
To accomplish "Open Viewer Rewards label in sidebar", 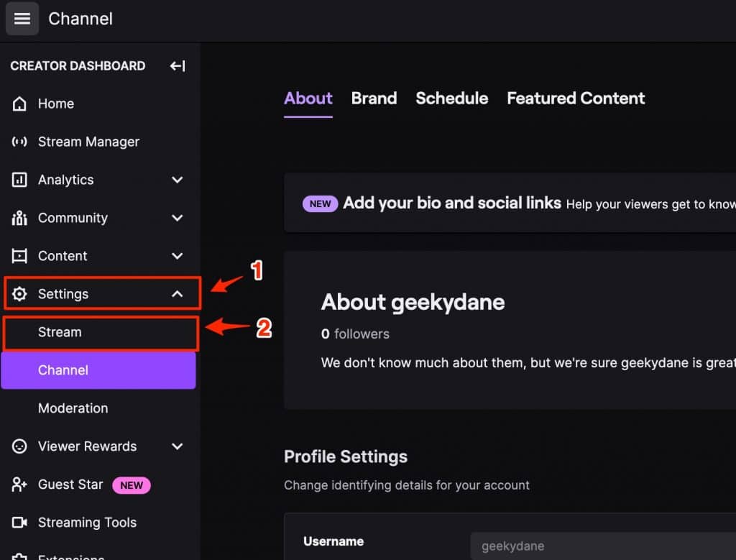I will 87,446.
